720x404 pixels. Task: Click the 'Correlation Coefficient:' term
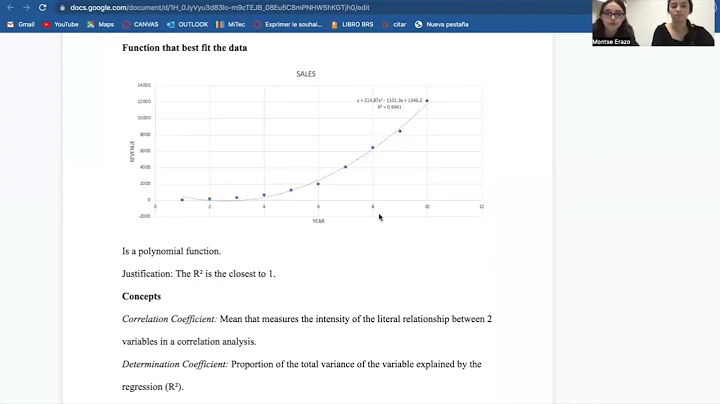[x=169, y=319]
